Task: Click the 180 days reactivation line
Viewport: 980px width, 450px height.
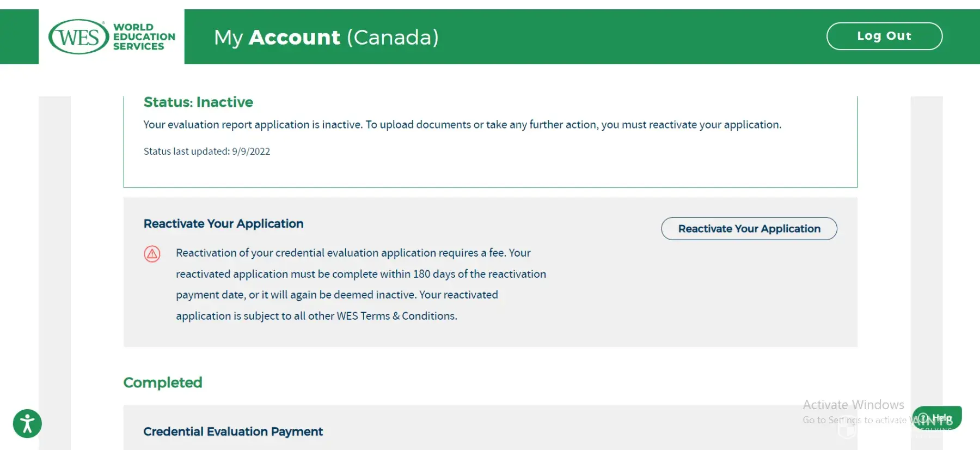Action: point(360,274)
